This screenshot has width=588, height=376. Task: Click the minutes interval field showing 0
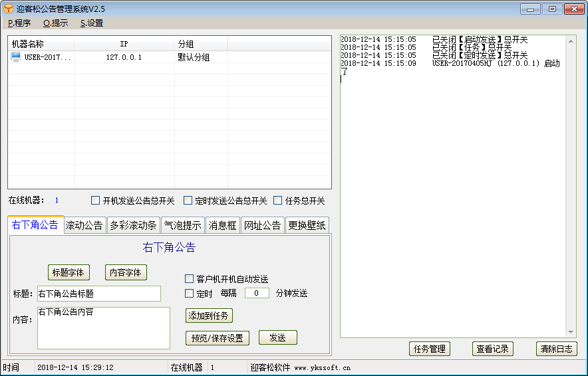click(257, 293)
